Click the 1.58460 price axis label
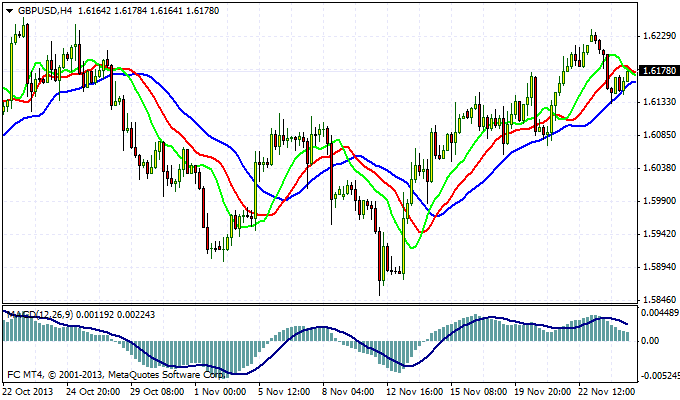 (658, 300)
